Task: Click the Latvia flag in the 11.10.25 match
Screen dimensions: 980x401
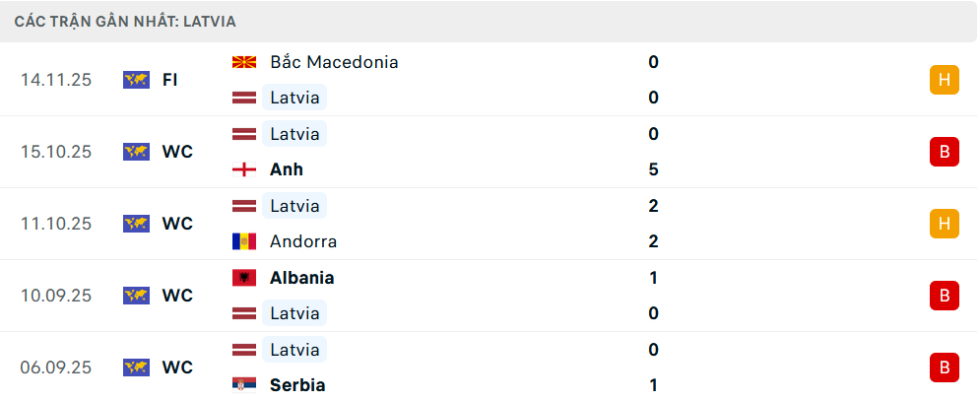Action: 243,206
